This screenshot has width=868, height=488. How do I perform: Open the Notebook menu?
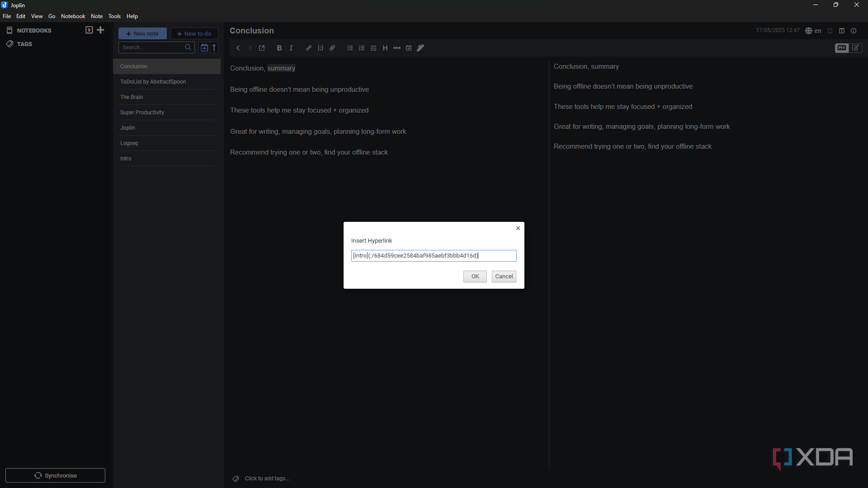[x=73, y=16]
